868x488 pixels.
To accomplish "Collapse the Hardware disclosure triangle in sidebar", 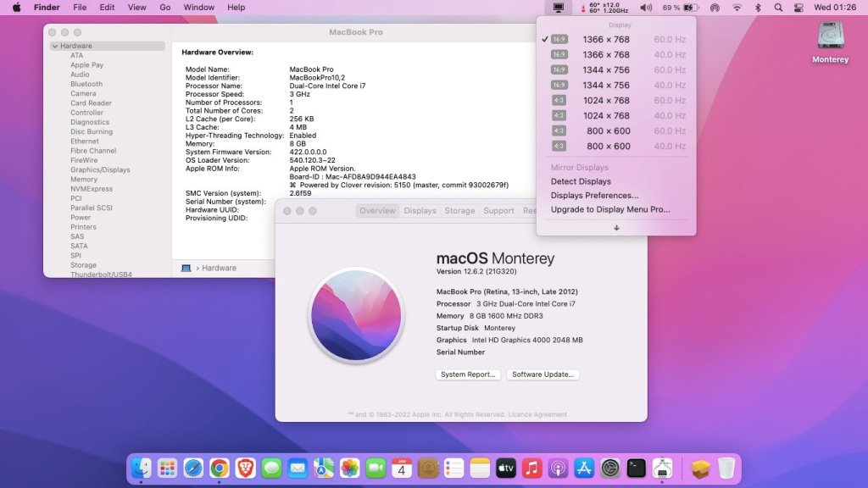I will pos(55,46).
